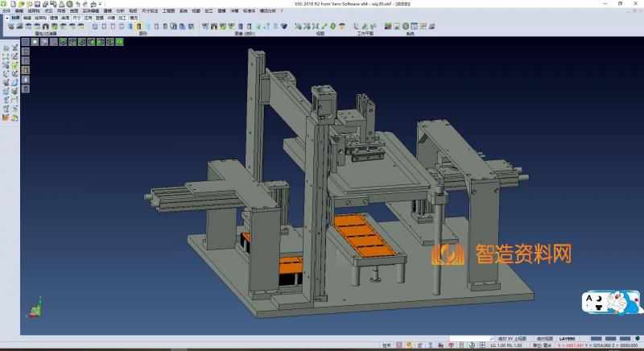This screenshot has width=644, height=351.
Task: Click the first blue color swatch bottom right
Action: click(596, 338)
